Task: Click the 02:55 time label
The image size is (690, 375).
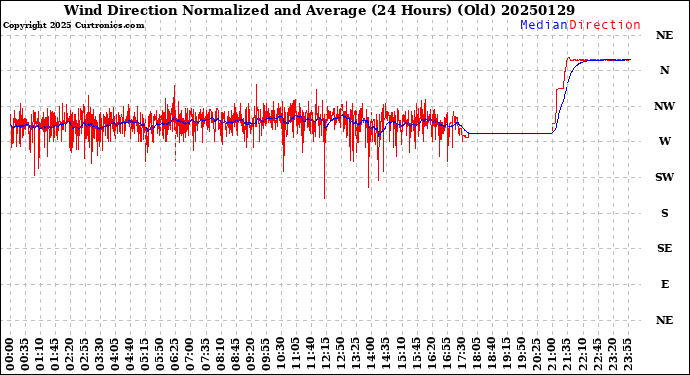Action: click(85, 355)
